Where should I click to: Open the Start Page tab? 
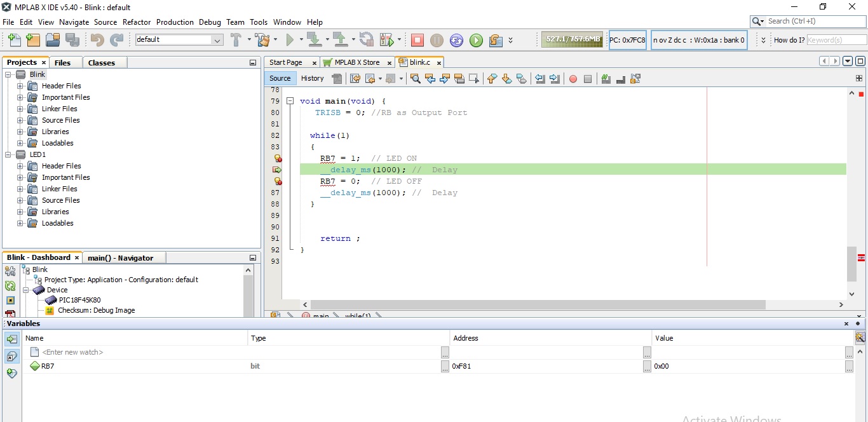click(286, 62)
